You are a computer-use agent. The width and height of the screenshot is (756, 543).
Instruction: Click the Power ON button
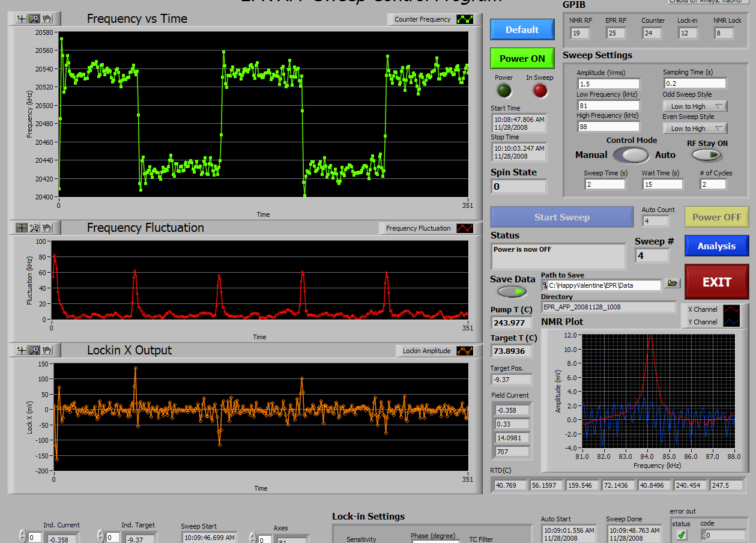[522, 58]
